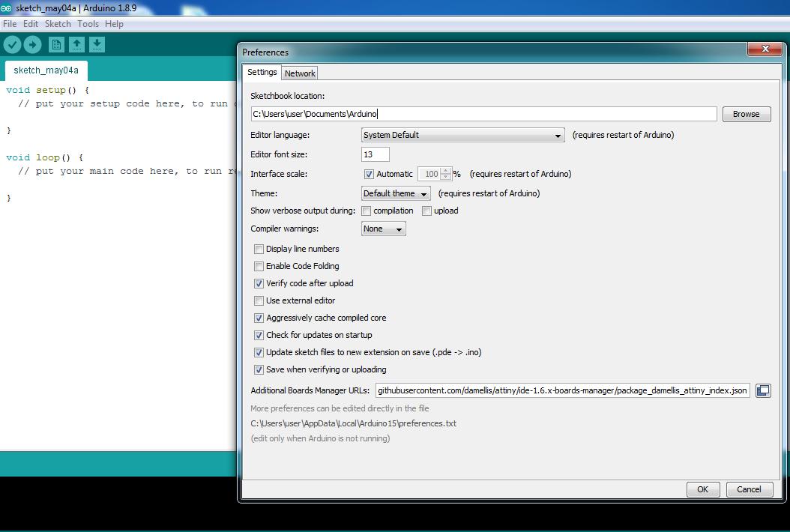
Task: Increase interface scale with stepper arrow
Action: [x=446, y=171]
